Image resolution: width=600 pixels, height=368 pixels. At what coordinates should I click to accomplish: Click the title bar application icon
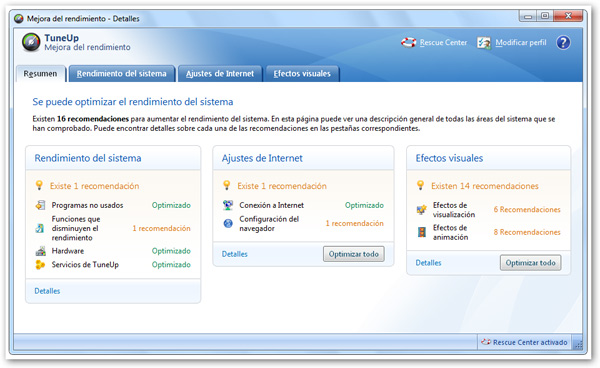point(18,18)
